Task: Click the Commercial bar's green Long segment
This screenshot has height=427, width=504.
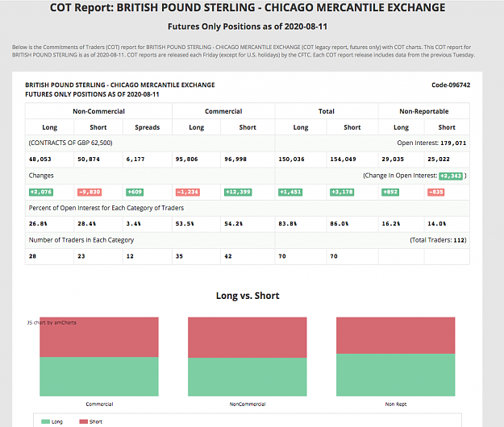Action: click(99, 376)
